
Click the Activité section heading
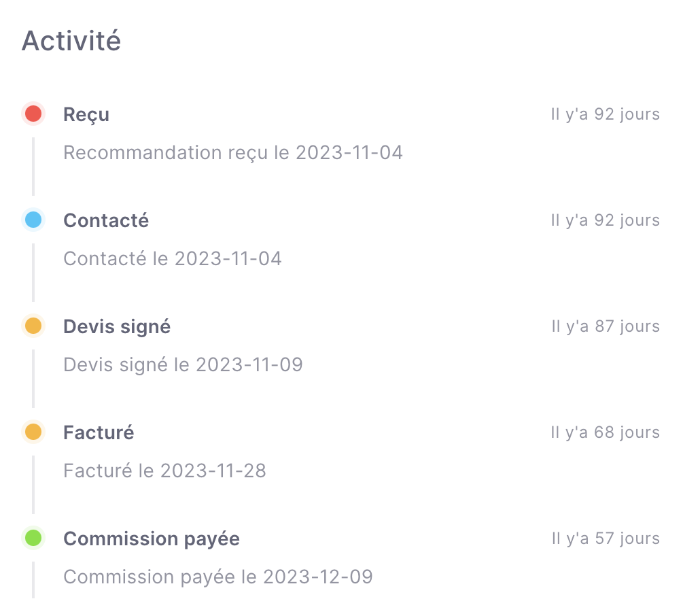[71, 41]
